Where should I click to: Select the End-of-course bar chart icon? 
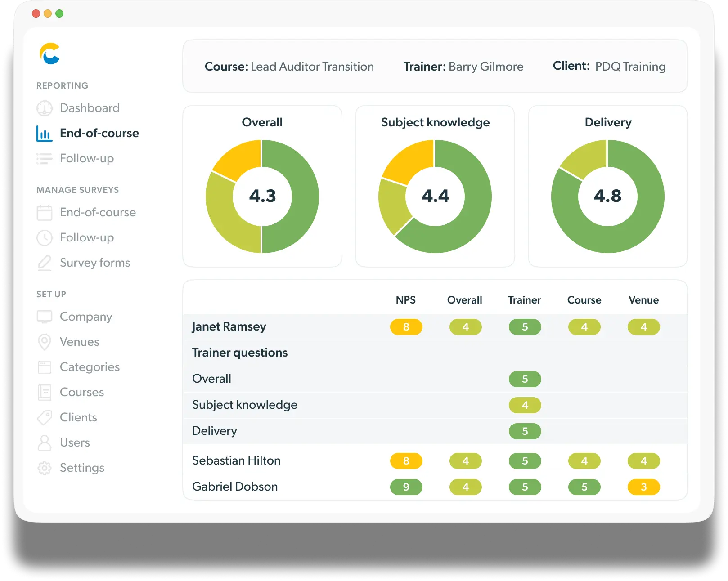click(44, 133)
